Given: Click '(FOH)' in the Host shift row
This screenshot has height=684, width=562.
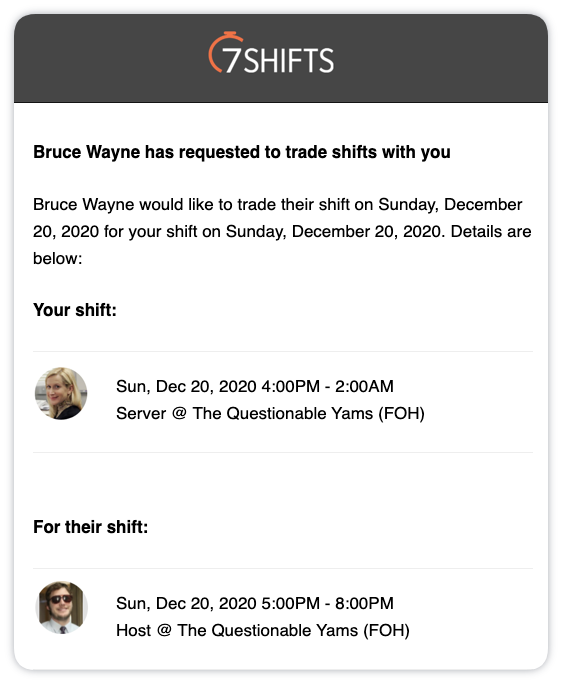Looking at the screenshot, I should [387, 630].
